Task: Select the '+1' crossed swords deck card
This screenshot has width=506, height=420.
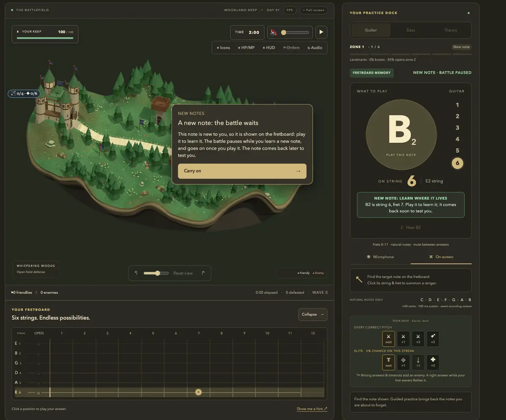Action: click(403, 338)
